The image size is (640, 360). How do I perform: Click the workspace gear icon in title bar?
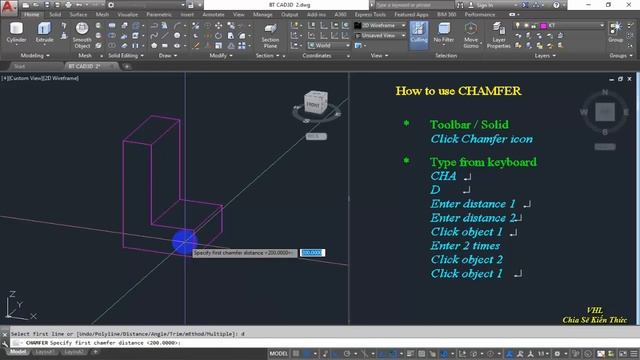coord(111,5)
